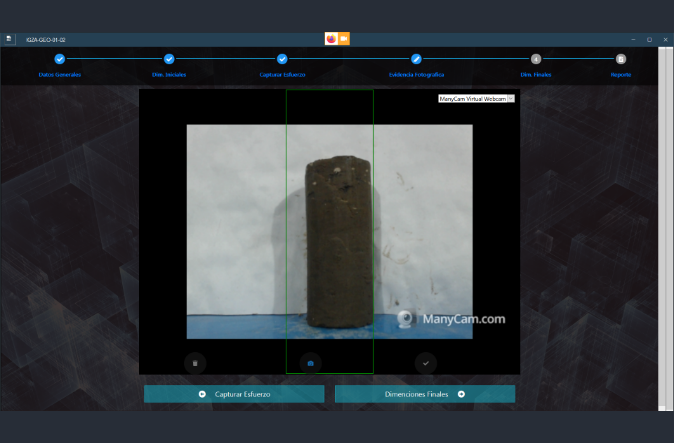Click the Firefox icon in title bar
Screen dimensions: 674x443
point(331,39)
